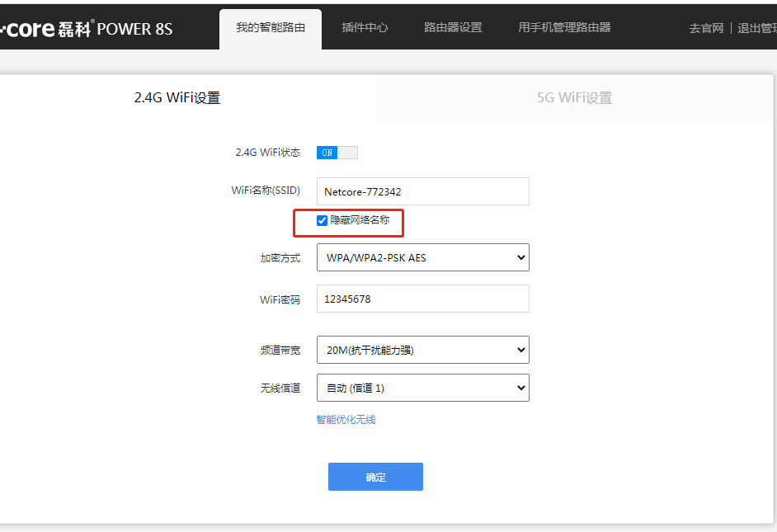Click the WiFi密码 password field
The image size is (777, 532).
coord(422,298)
